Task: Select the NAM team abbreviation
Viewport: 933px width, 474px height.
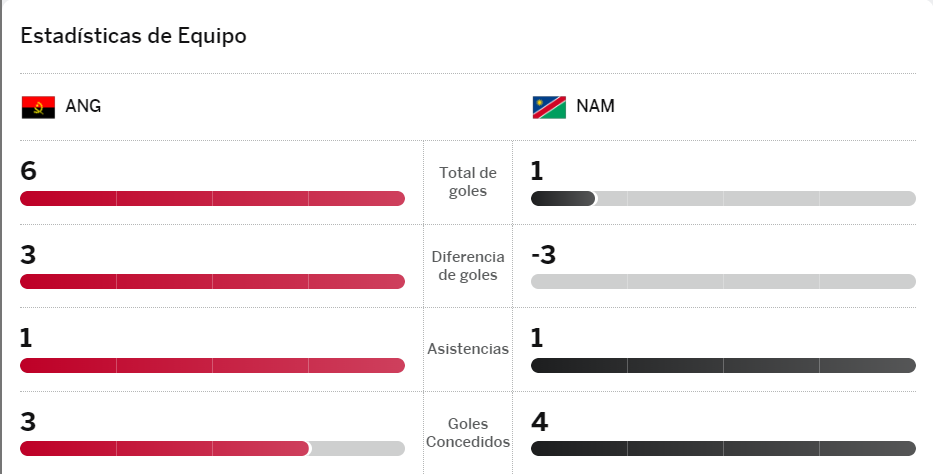Action: pos(595,107)
